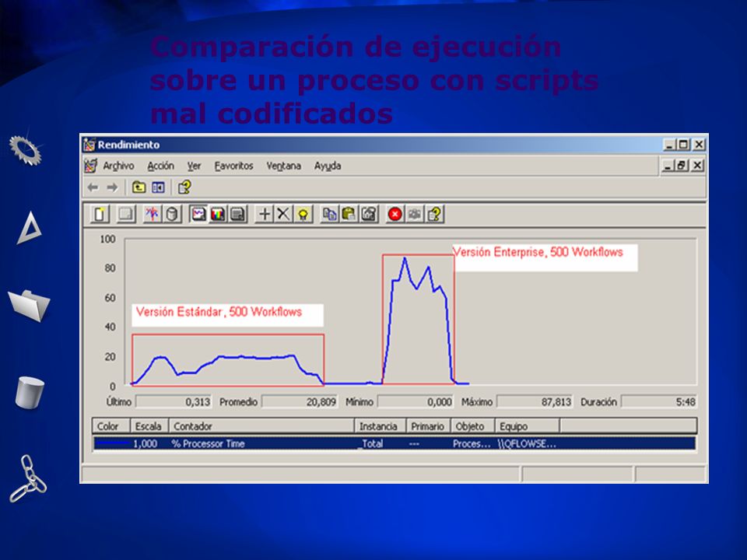This screenshot has height=560, width=747.
Task: Click the triangle icon on slide sidebar
Action: tap(30, 228)
